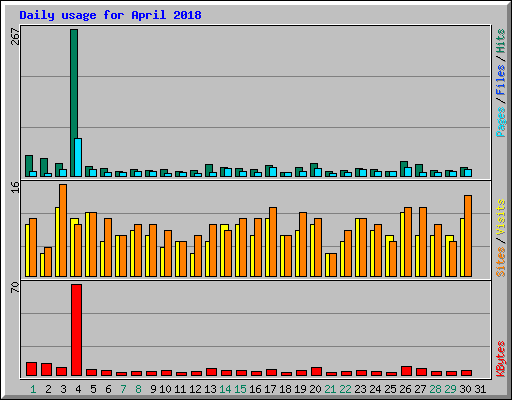Image resolution: width=512 pixels, height=400 pixels.
Task: Click the green day label 15
Action: 240,389
